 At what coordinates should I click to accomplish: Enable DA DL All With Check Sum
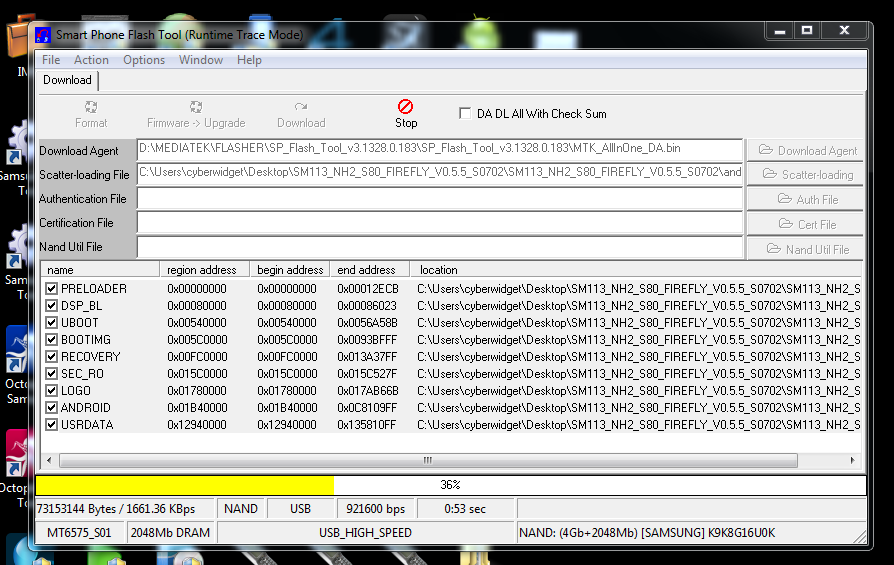coord(465,113)
